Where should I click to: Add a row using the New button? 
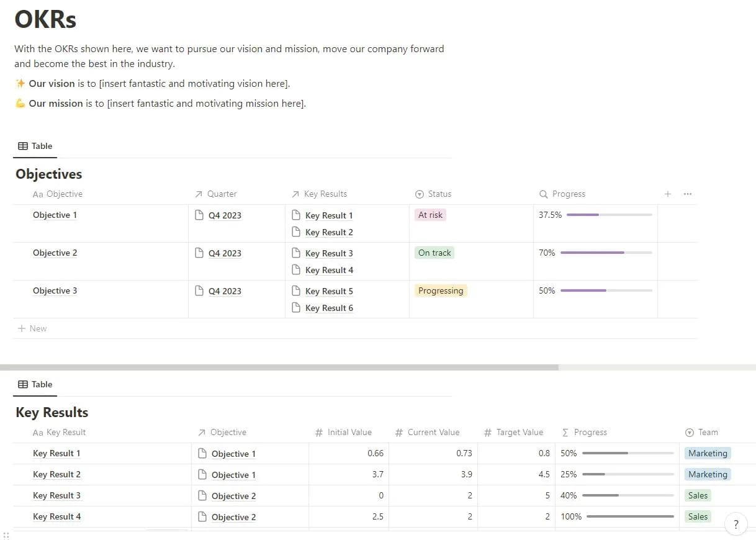(x=32, y=328)
